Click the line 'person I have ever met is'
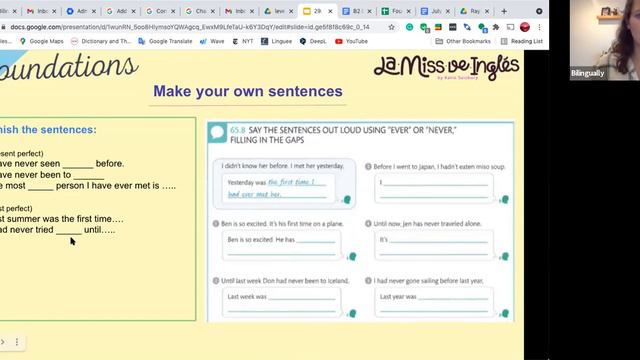 (x=88, y=186)
